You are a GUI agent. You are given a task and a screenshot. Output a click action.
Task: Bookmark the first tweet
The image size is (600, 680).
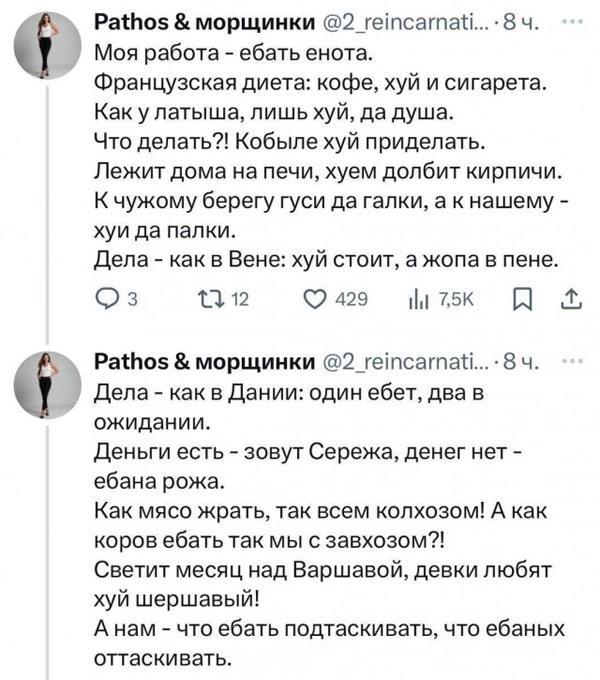click(x=516, y=298)
